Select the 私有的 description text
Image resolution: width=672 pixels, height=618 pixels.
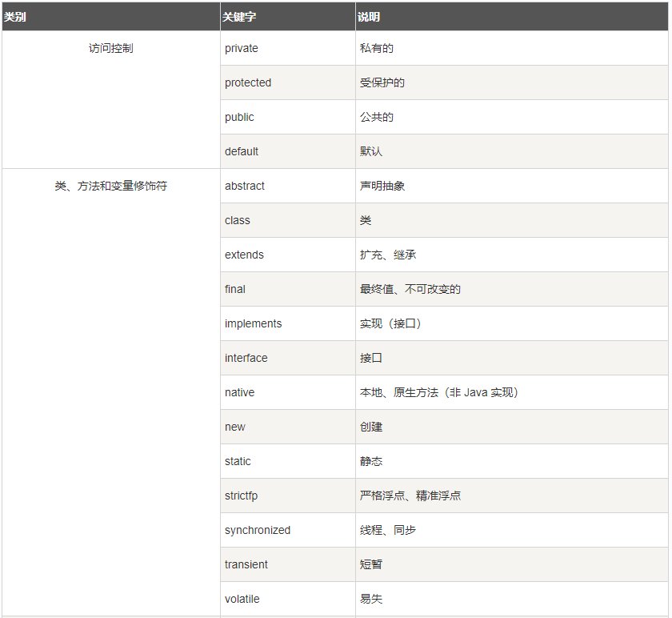point(376,48)
